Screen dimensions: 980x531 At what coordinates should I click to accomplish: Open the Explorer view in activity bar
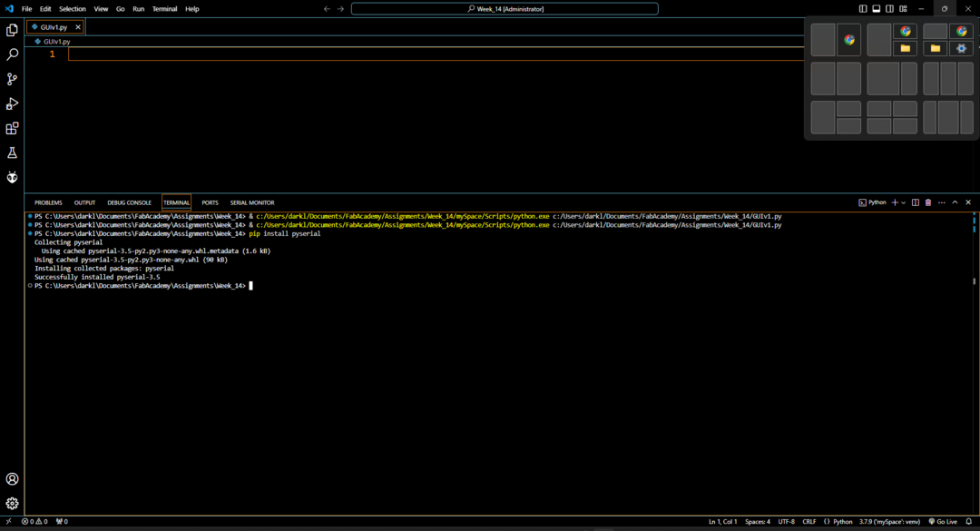pos(12,30)
